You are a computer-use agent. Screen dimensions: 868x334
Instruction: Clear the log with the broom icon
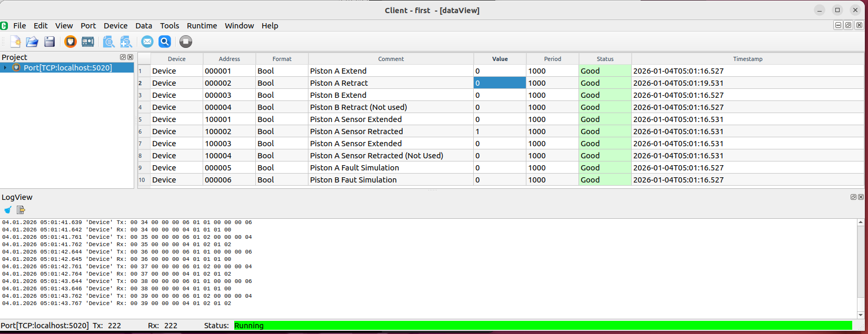[8, 210]
